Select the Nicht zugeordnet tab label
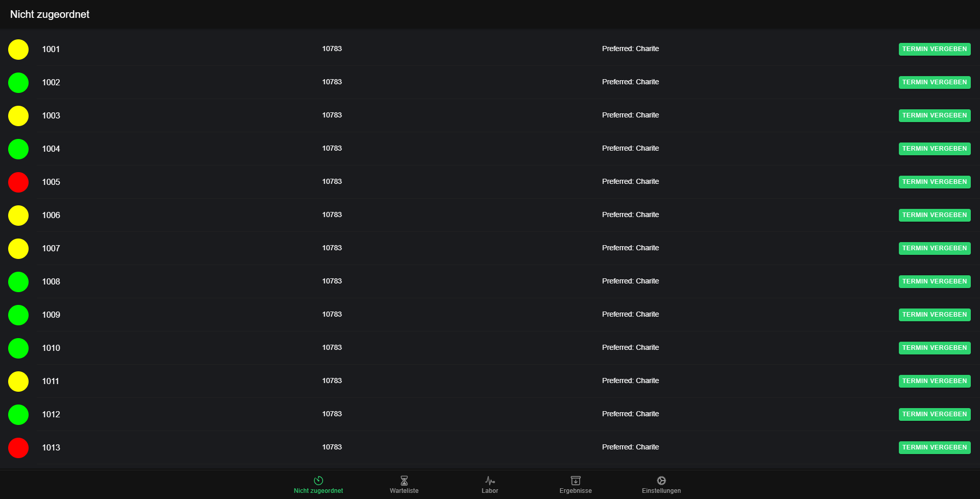The height and width of the screenshot is (499, 980). tap(318, 491)
